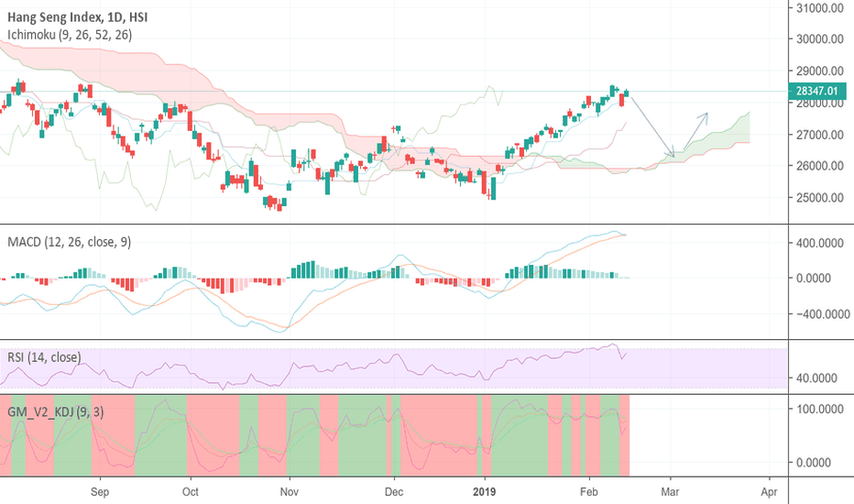Click the 30000.00 price axis label
Viewport: 854px width, 504px height.
click(x=820, y=38)
